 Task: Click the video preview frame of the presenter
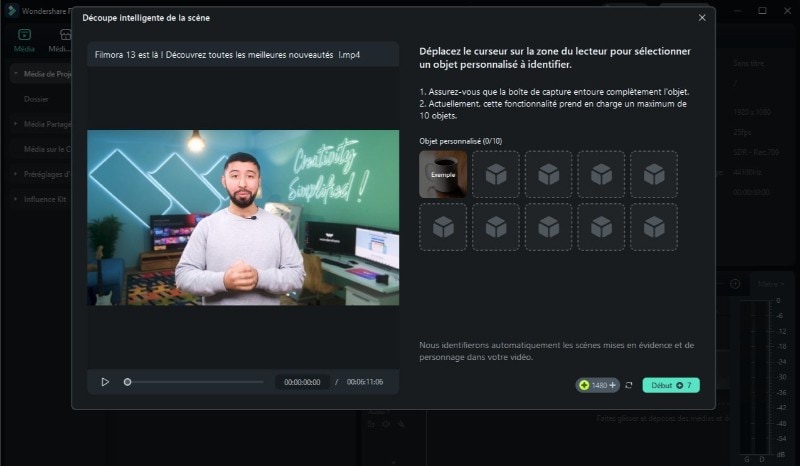(243, 217)
